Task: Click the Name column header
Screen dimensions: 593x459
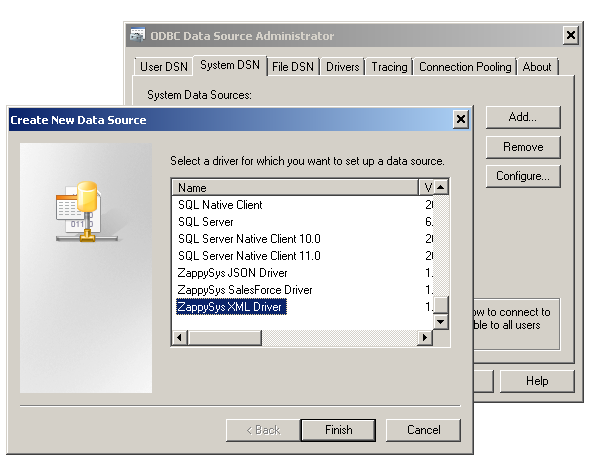Action: click(295, 188)
